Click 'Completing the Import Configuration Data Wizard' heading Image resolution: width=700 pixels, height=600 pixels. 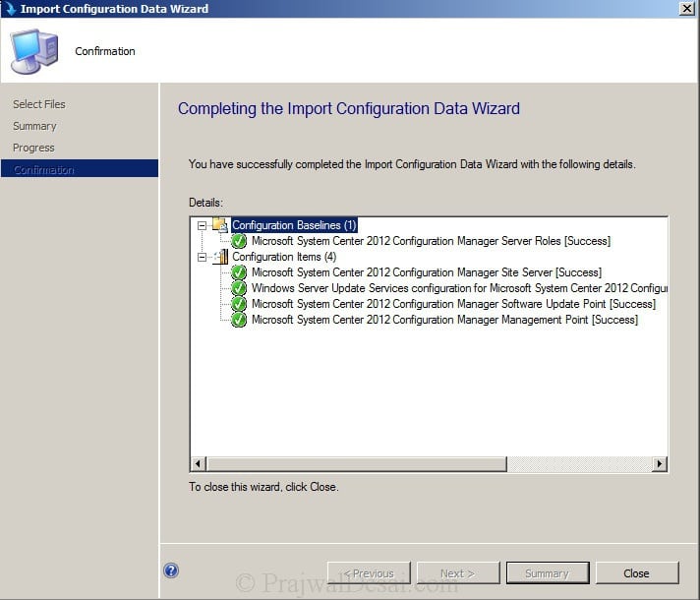click(349, 108)
